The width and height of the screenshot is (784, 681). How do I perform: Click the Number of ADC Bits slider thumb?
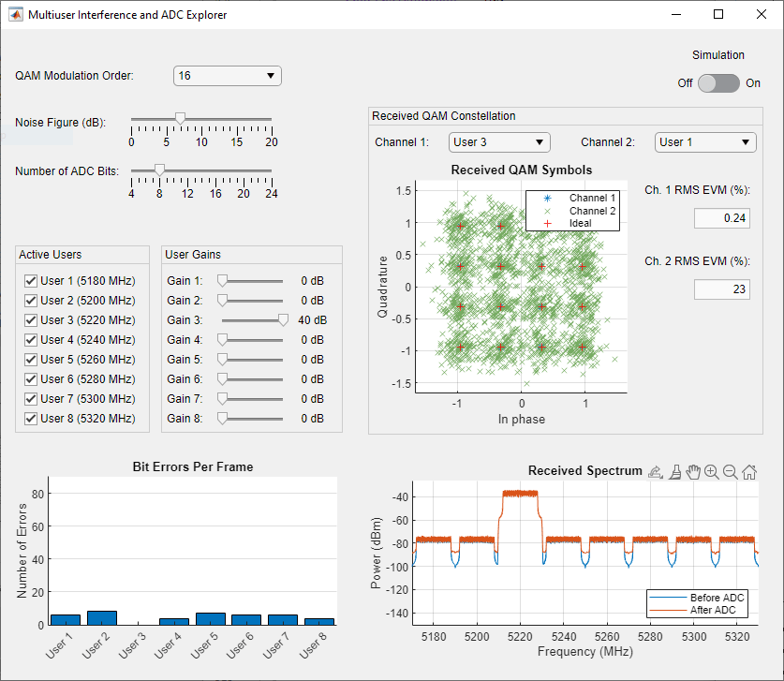click(159, 170)
